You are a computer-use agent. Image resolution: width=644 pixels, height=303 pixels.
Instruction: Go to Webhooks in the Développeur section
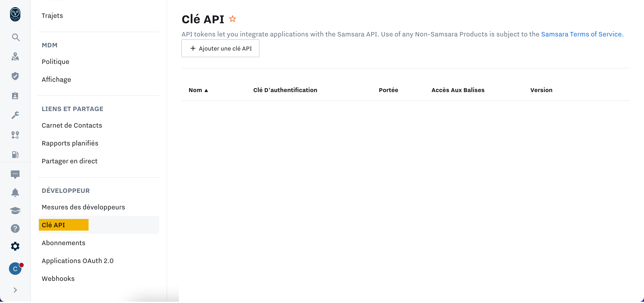click(x=58, y=278)
